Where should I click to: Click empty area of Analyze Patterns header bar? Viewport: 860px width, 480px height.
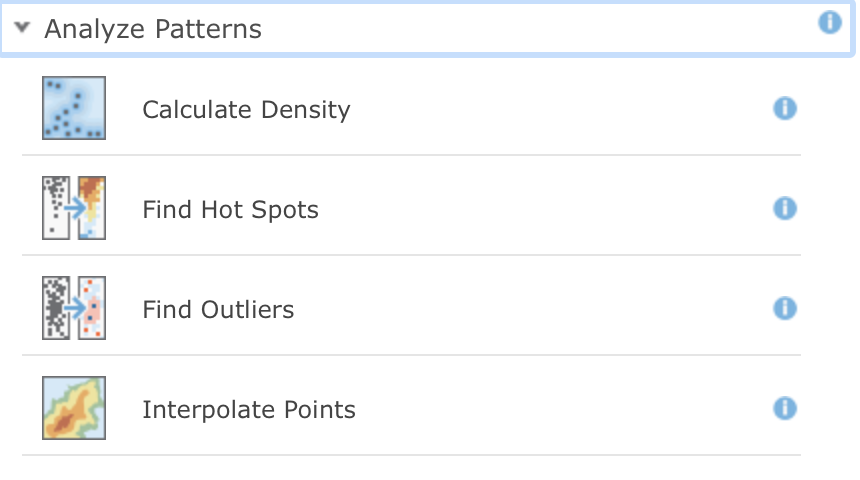tap(538, 29)
